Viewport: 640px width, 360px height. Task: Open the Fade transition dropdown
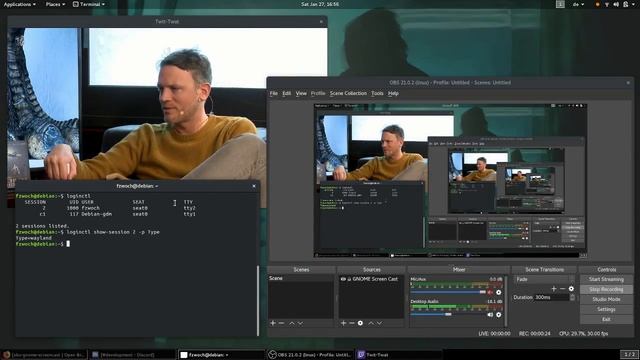544,279
